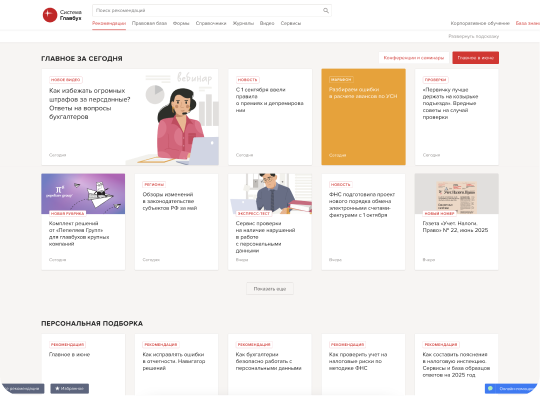
Task: Click the Показать еще button
Action: [270, 289]
